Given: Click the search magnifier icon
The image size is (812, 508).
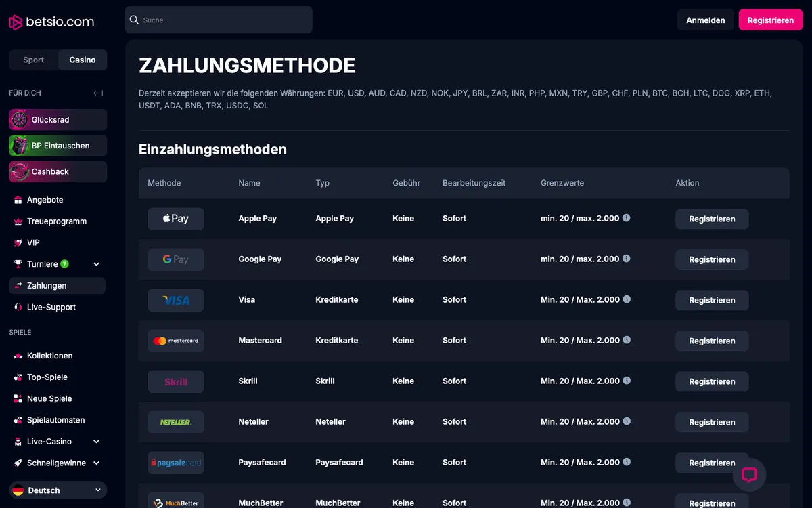Looking at the screenshot, I should (x=134, y=20).
